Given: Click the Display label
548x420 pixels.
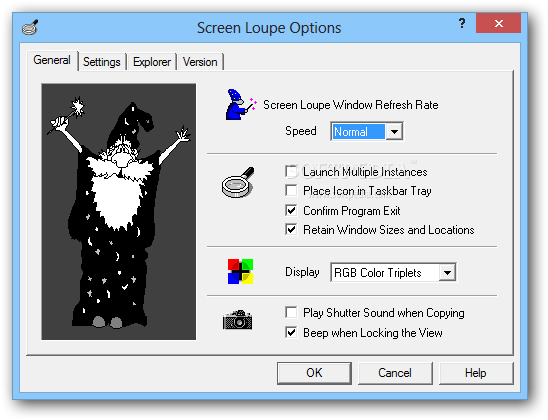Looking at the screenshot, I should click(302, 272).
